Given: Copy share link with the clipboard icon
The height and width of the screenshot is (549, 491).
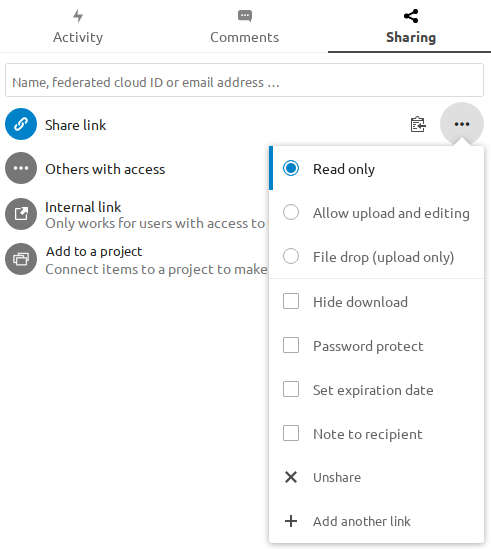Looking at the screenshot, I should 418,124.
